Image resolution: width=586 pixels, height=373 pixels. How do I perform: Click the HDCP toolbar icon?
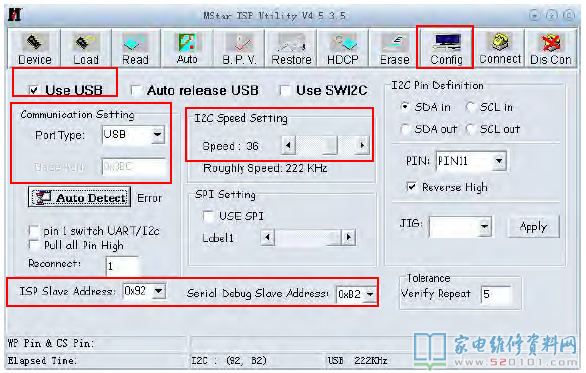tap(343, 49)
